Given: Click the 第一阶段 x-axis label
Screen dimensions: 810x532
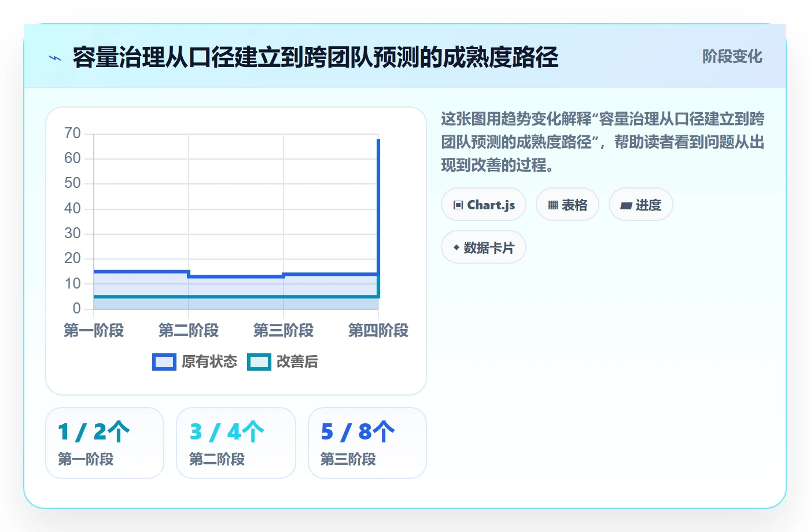Looking at the screenshot, I should [94, 331].
